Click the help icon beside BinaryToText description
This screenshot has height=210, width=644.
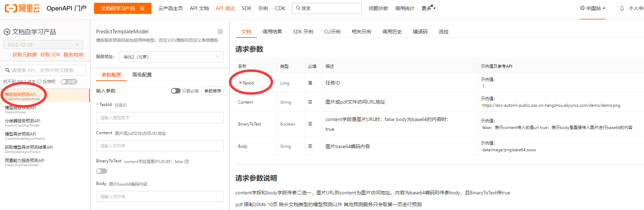[187, 162]
